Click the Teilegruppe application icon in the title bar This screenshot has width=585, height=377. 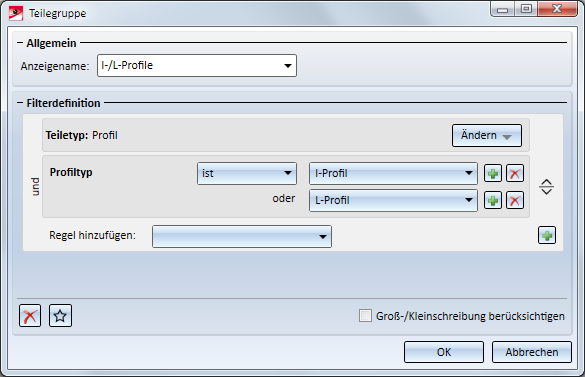click(x=16, y=13)
